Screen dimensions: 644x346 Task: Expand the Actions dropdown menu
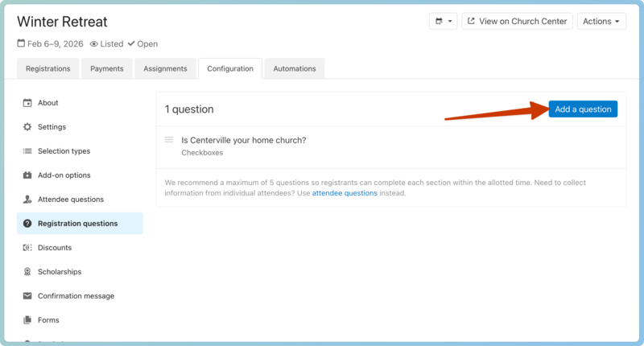pyautogui.click(x=601, y=22)
